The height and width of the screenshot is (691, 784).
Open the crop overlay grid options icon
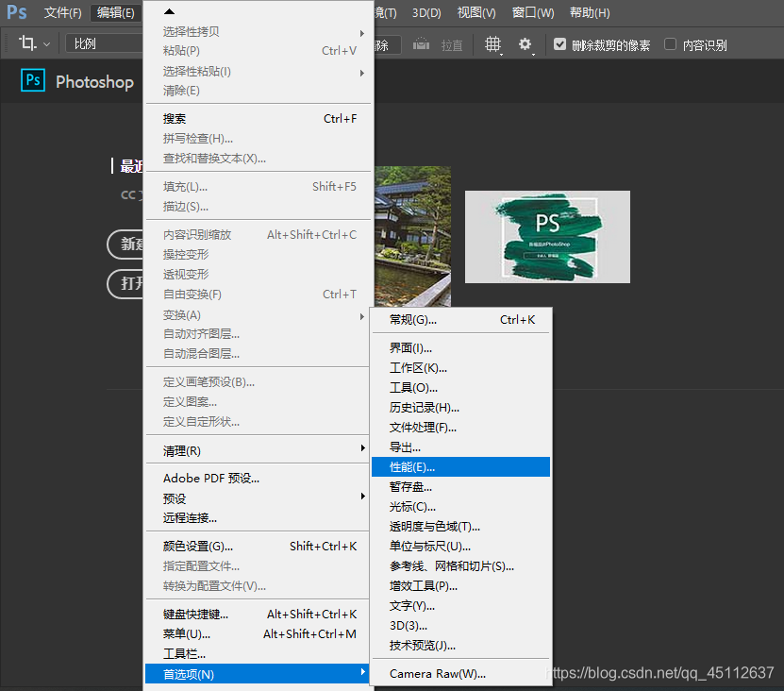(x=493, y=44)
